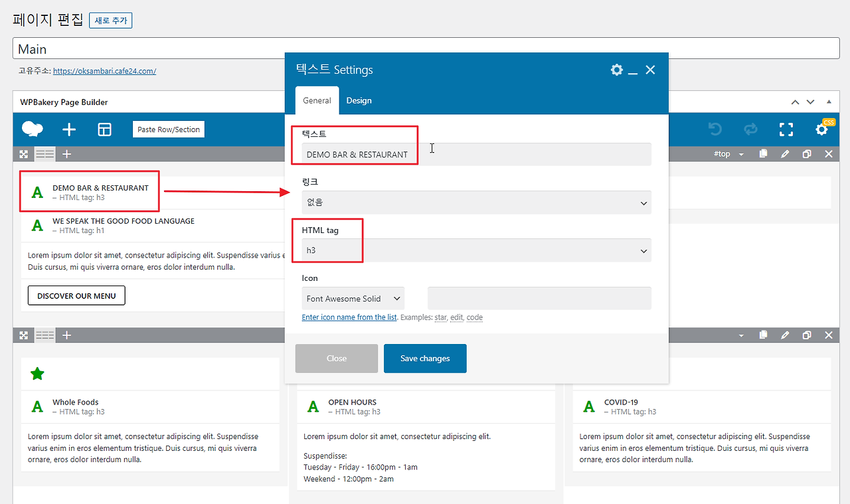Click the move handle of the Whole Foods row
850x504 pixels.
coord(24,335)
